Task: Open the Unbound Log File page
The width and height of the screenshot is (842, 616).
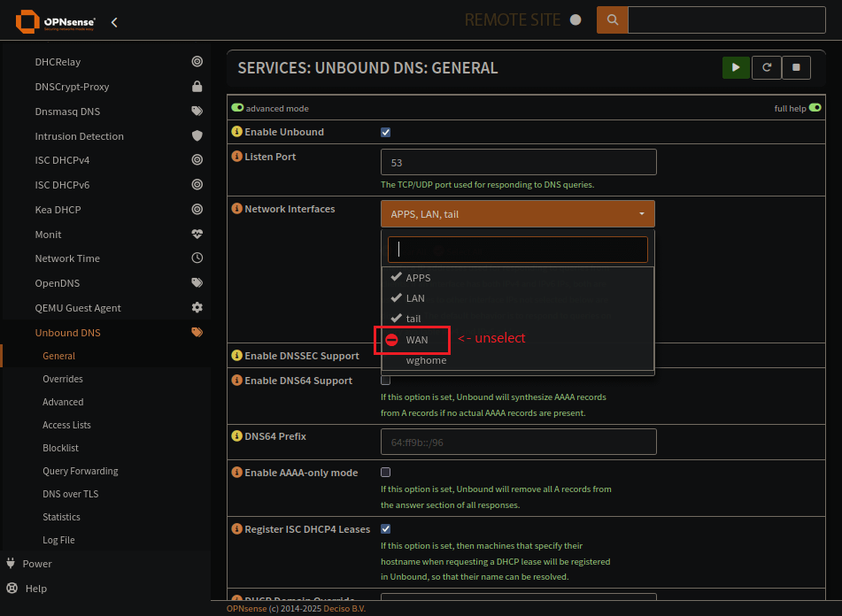Action: pos(58,541)
